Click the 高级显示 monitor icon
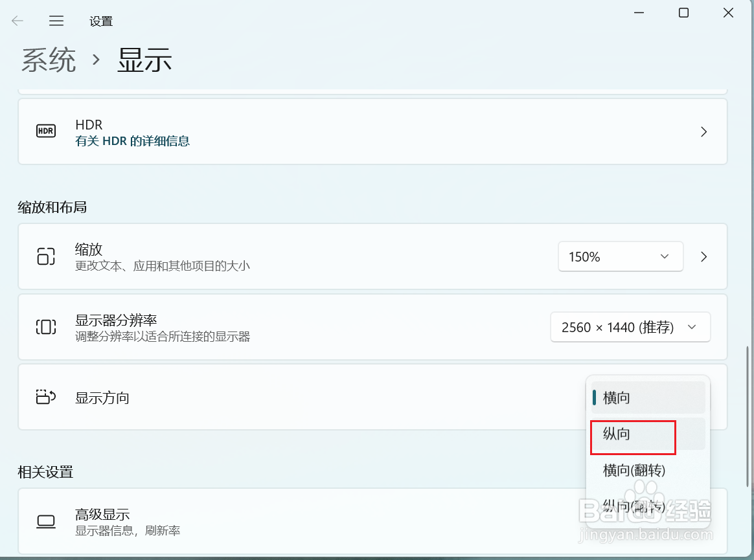 (45, 521)
